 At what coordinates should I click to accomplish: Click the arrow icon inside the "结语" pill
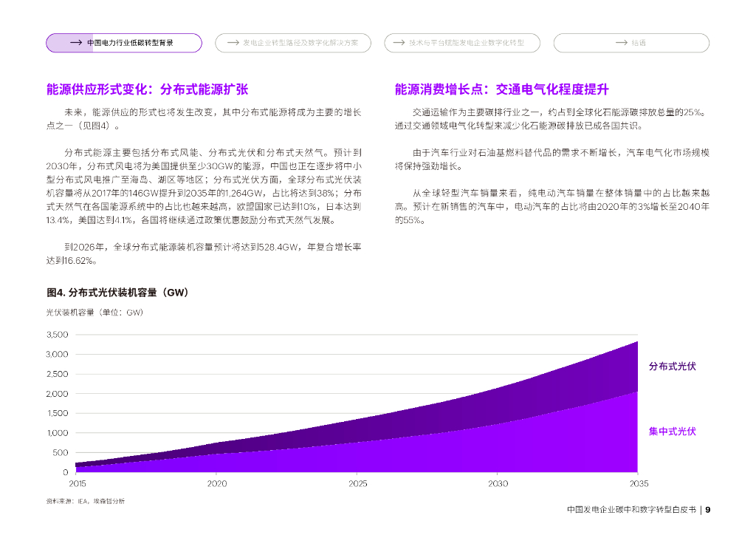coord(620,43)
